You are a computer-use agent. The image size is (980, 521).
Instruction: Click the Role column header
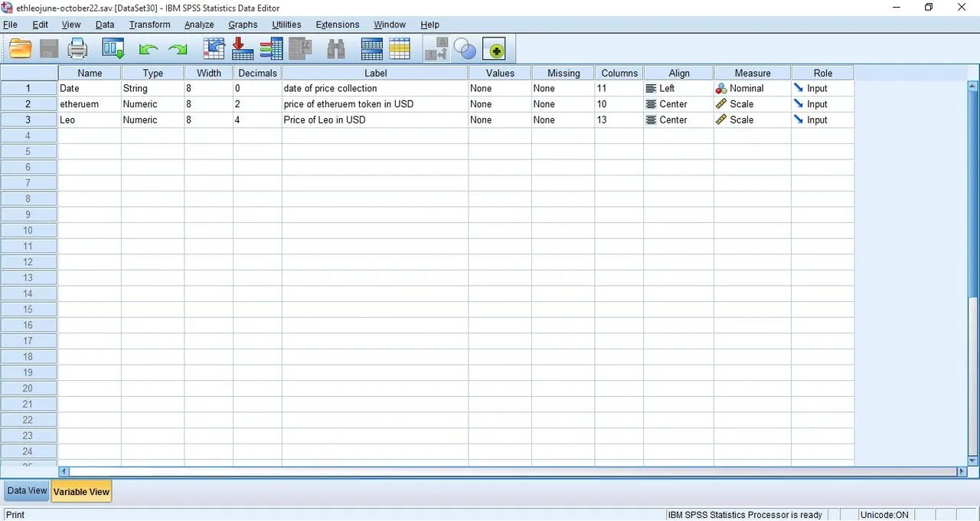pos(823,73)
